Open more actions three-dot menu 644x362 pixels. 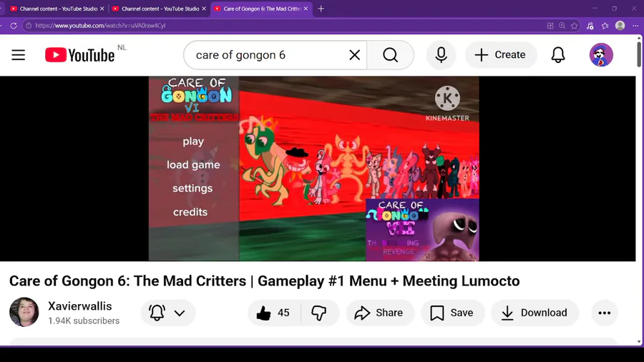[604, 313]
